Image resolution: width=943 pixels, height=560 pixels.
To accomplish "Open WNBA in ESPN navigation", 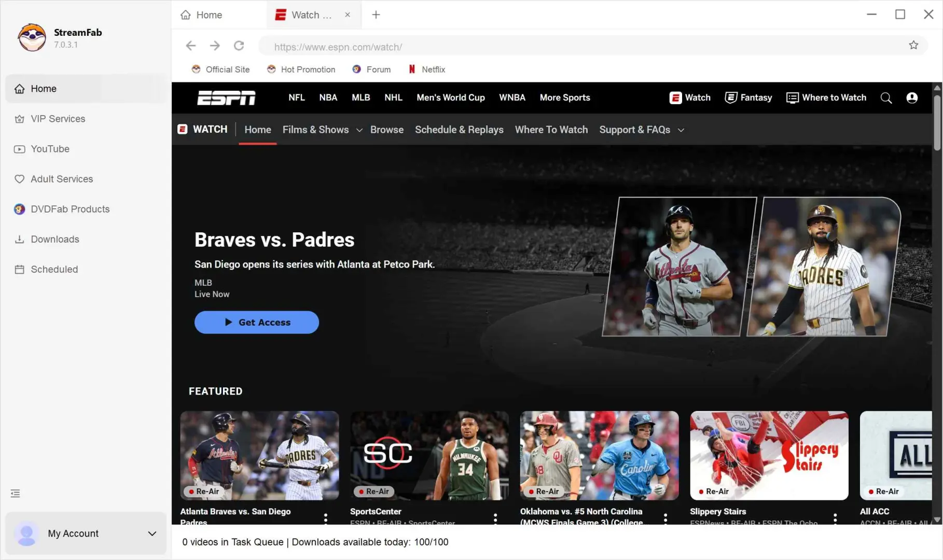I will (512, 97).
